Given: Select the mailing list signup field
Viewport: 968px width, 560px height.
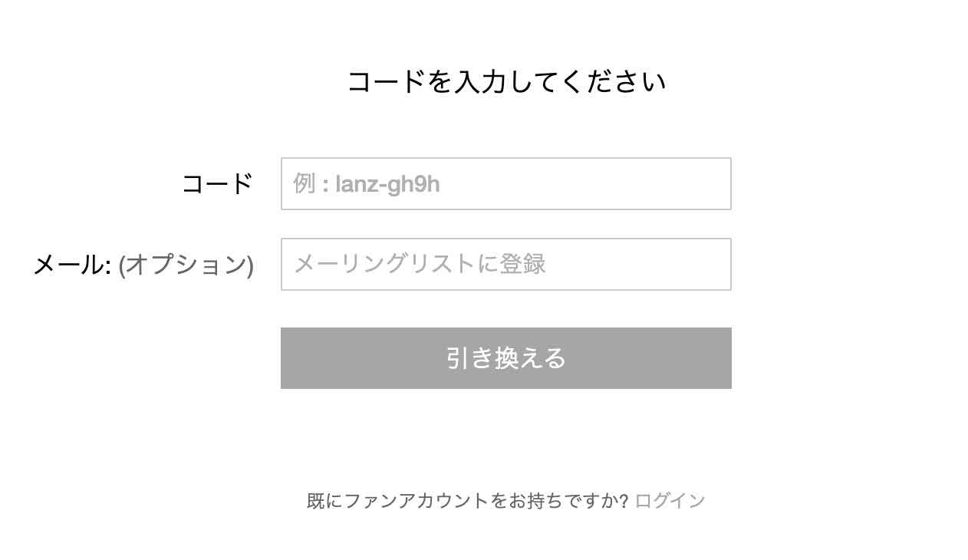Looking at the screenshot, I should click(x=505, y=265).
